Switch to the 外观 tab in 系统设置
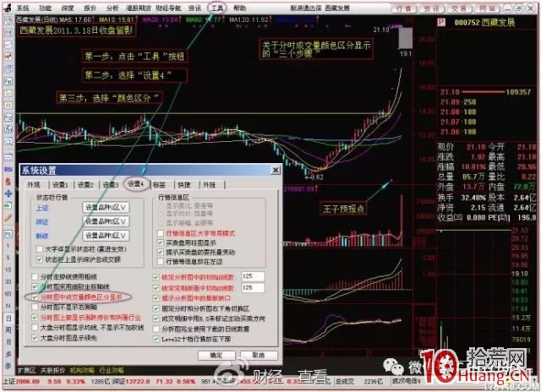Viewport: 541px width, 392px height. pos(34,185)
